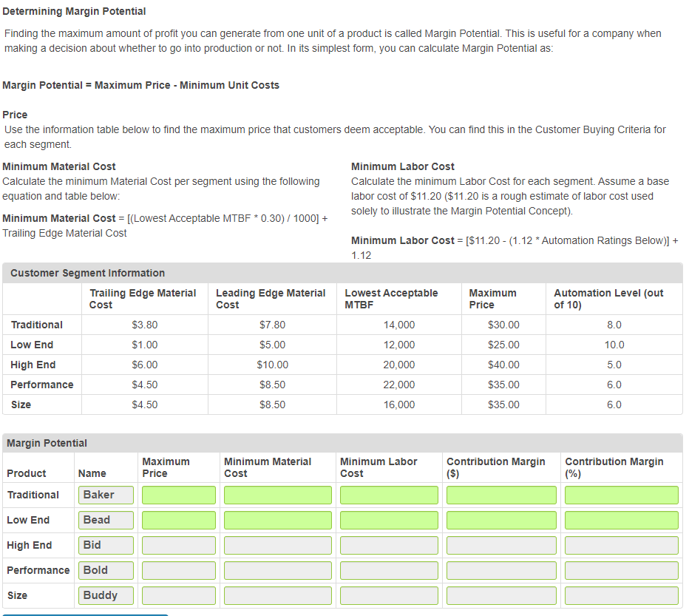Click Traditional automation level 8.0

pyautogui.click(x=614, y=325)
